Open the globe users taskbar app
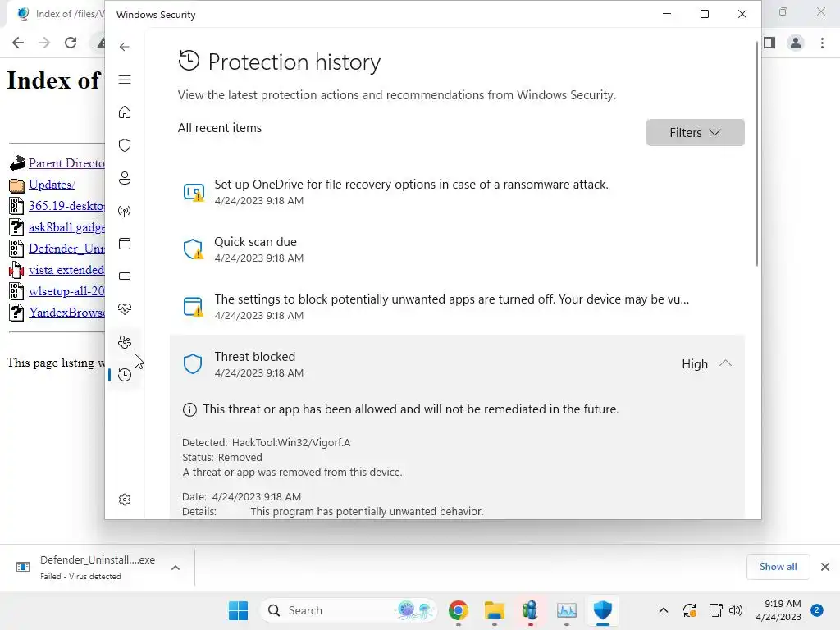This screenshot has height=630, width=840. [530, 610]
